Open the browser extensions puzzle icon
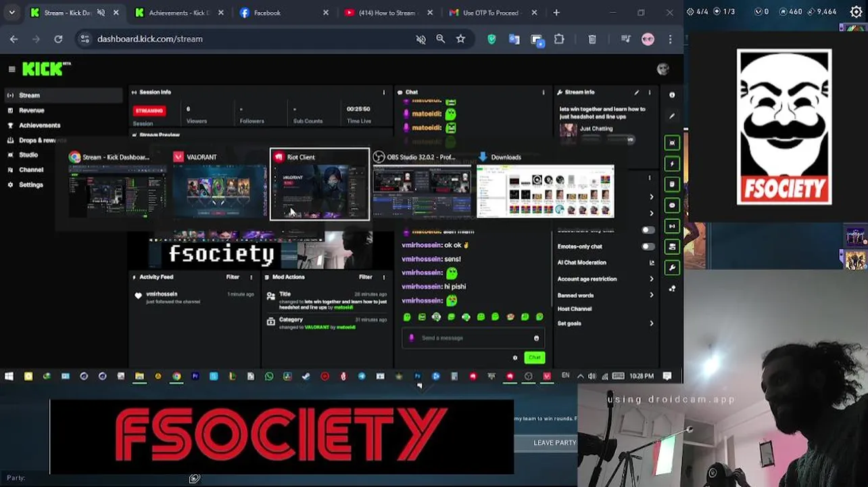 click(559, 39)
